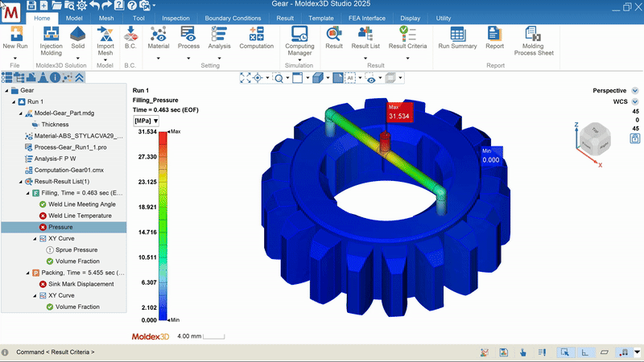Image resolution: width=644 pixels, height=362 pixels.
Task: Open the Result Criteria dropdown arrow
Action: pos(408,58)
